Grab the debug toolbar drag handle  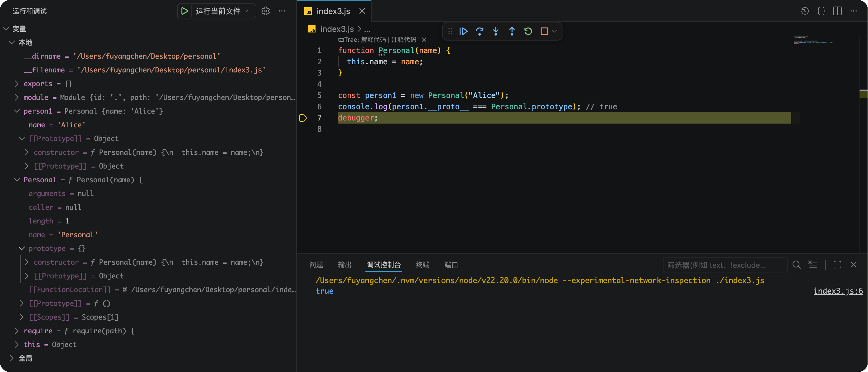450,32
